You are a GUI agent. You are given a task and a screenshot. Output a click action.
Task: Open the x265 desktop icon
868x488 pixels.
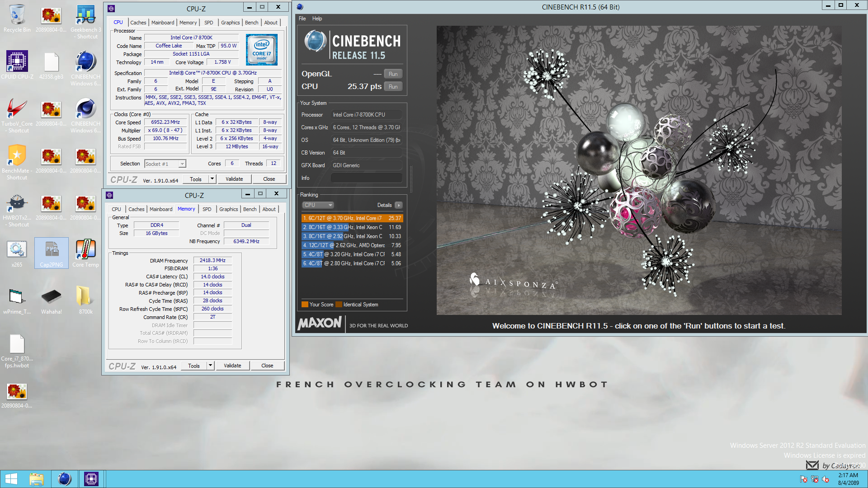[17, 253]
